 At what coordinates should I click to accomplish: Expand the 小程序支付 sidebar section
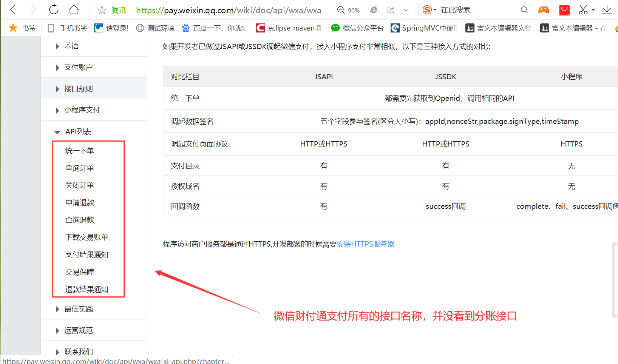[94, 110]
